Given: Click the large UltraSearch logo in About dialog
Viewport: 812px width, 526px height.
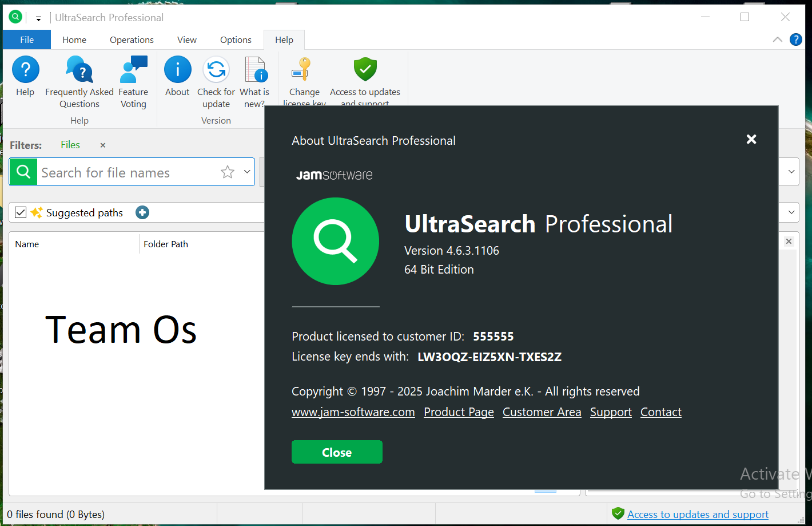Looking at the screenshot, I should pyautogui.click(x=336, y=241).
